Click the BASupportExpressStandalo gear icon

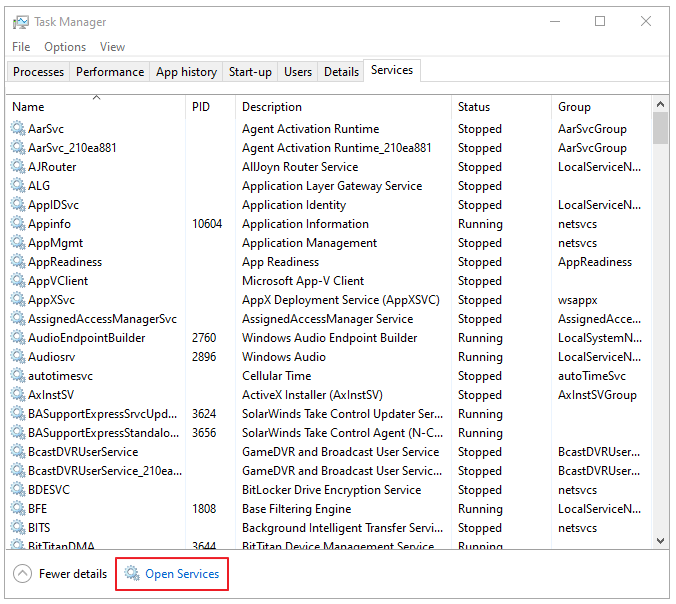point(18,432)
